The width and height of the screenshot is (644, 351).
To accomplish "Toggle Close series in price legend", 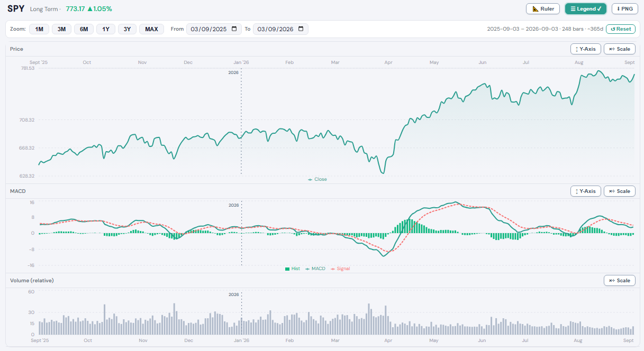I will pyautogui.click(x=318, y=179).
